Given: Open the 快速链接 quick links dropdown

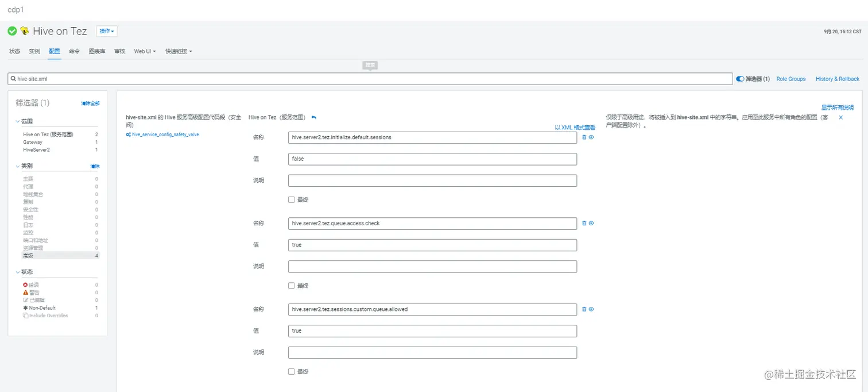Looking at the screenshot, I should (179, 51).
